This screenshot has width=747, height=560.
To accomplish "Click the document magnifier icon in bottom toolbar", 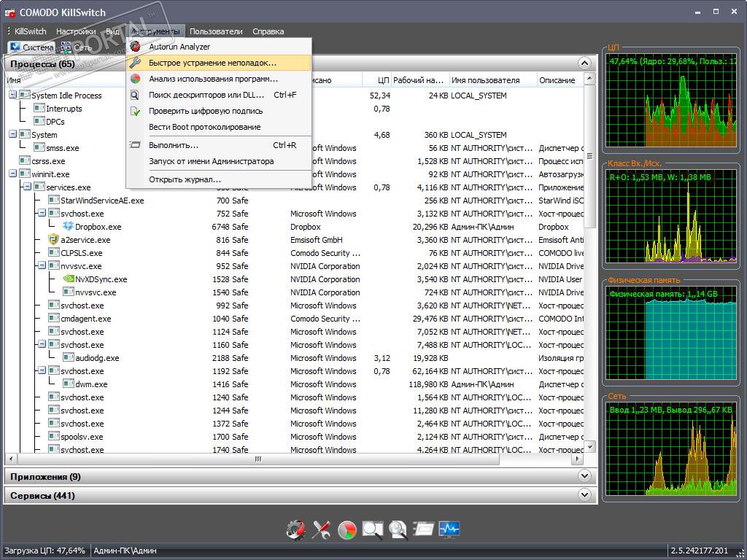I will pos(398,529).
